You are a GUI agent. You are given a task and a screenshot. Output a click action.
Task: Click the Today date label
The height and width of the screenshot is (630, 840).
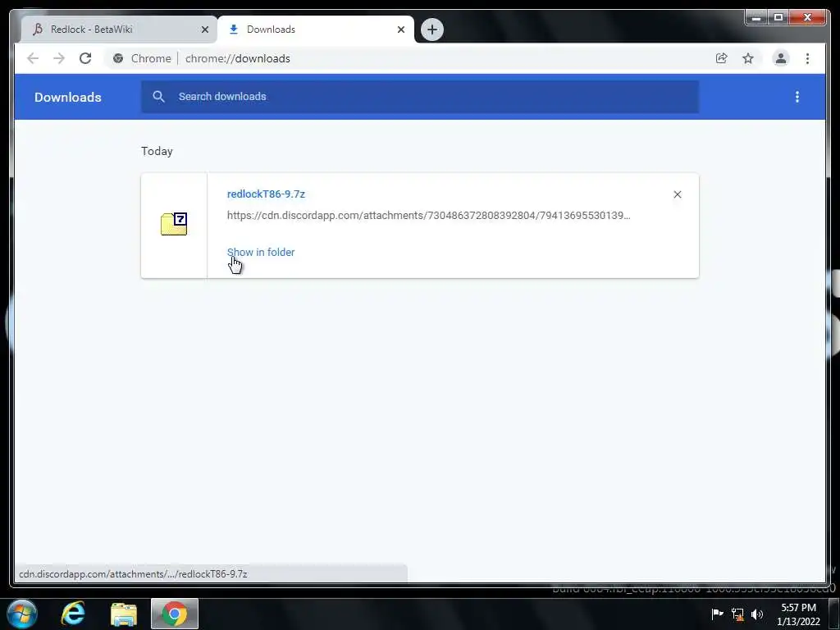click(x=157, y=151)
